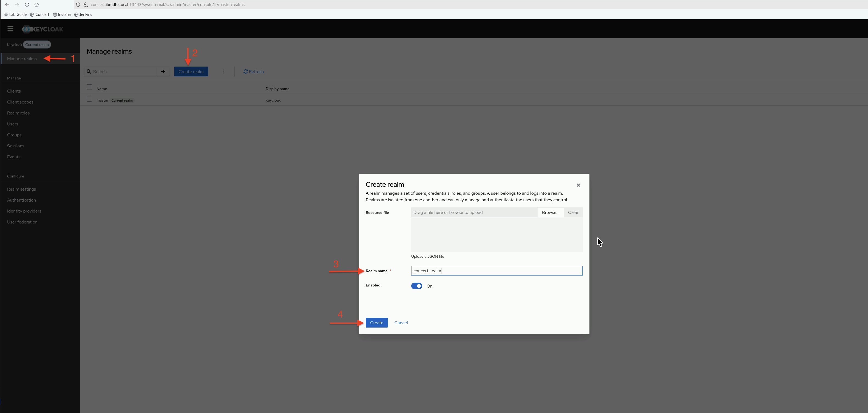Click the resource file drag-and-drop field

474,213
